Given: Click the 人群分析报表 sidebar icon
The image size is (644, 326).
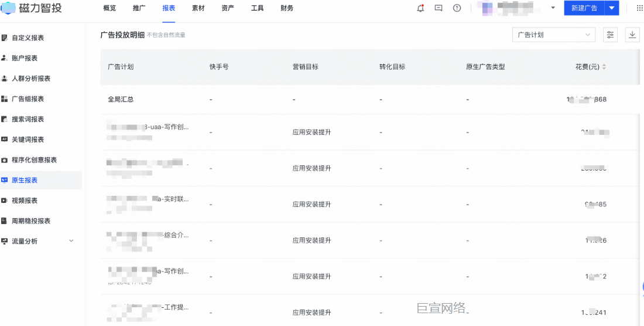Looking at the screenshot, I should click(x=5, y=79).
